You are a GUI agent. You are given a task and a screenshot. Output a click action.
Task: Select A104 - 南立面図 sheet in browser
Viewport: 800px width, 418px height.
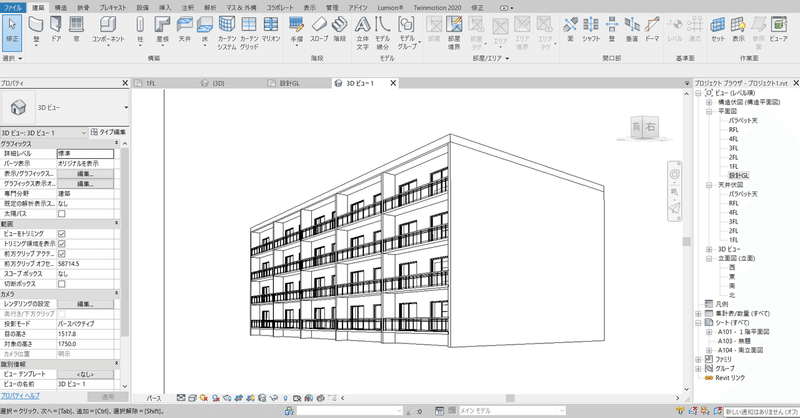[740, 350]
